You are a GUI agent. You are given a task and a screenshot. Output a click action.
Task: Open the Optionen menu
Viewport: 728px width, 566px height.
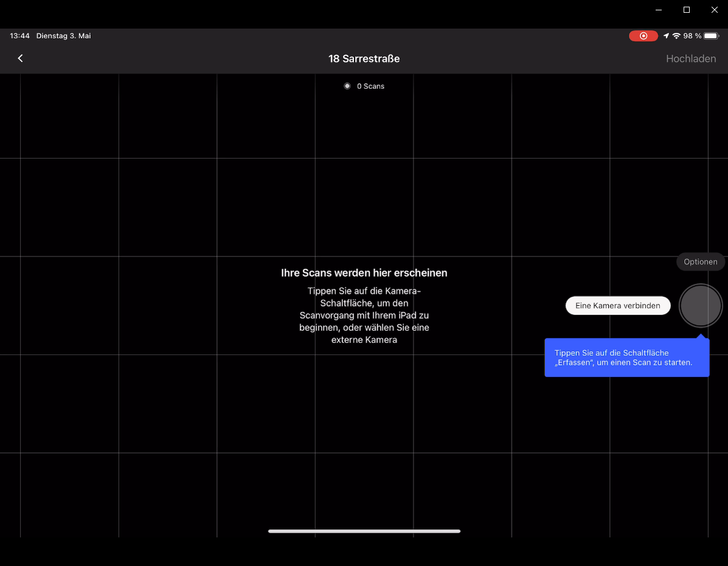tap(700, 261)
